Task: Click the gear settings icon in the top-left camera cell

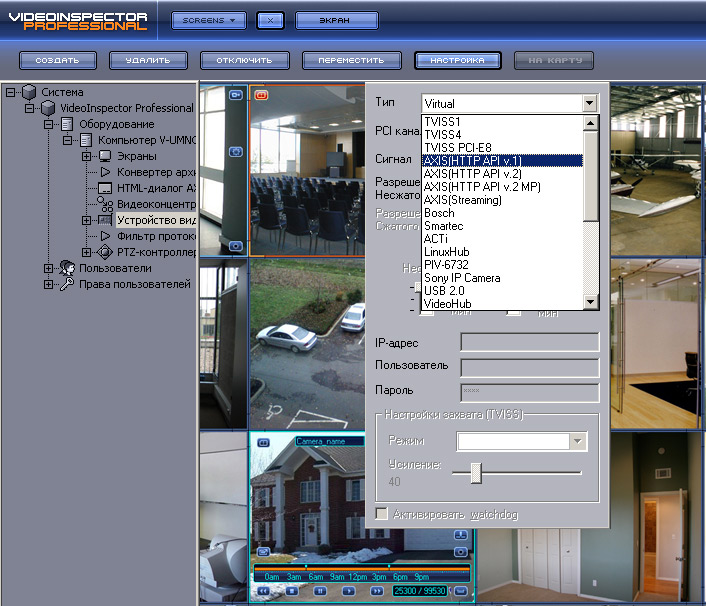Action: pyautogui.click(x=236, y=152)
